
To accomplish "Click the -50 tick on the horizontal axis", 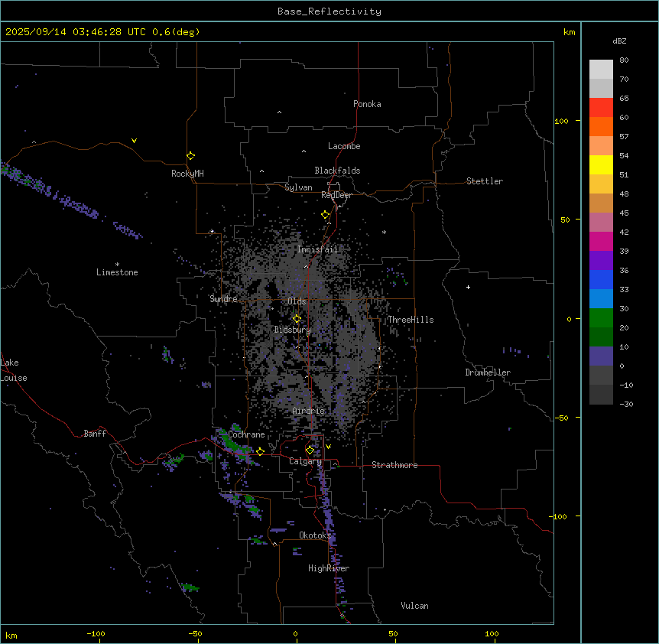I will click(x=195, y=633).
